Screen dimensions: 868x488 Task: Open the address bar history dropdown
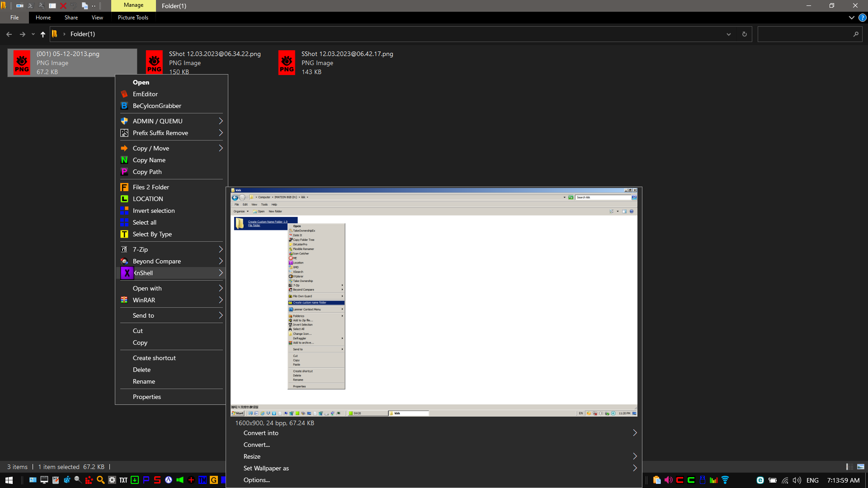pos(728,34)
